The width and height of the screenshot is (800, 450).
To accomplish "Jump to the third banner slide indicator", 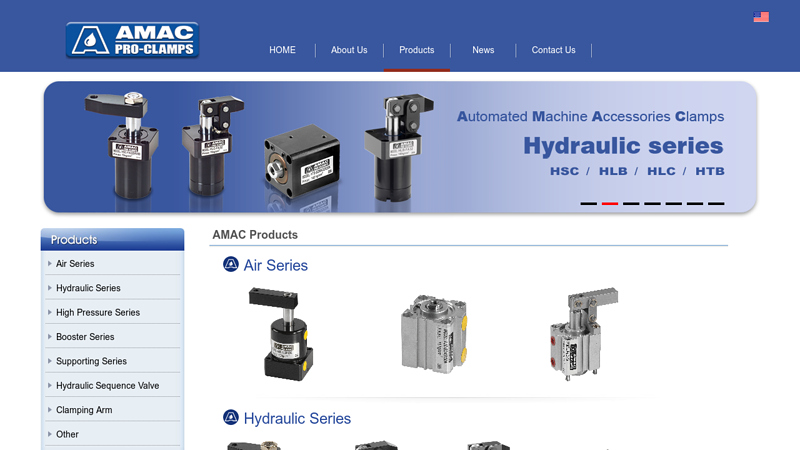I will (631, 204).
